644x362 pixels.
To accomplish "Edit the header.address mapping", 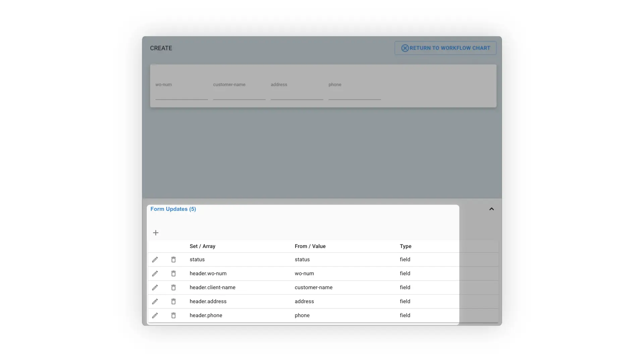I will pyautogui.click(x=155, y=301).
